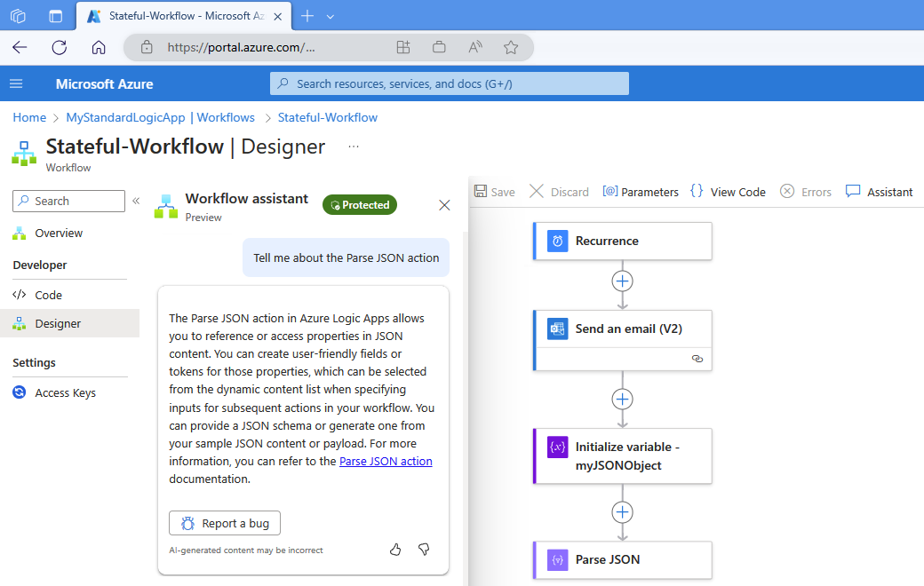This screenshot has height=586, width=924.
Task: Click the connection link icon on Send an email card
Action: (697, 359)
